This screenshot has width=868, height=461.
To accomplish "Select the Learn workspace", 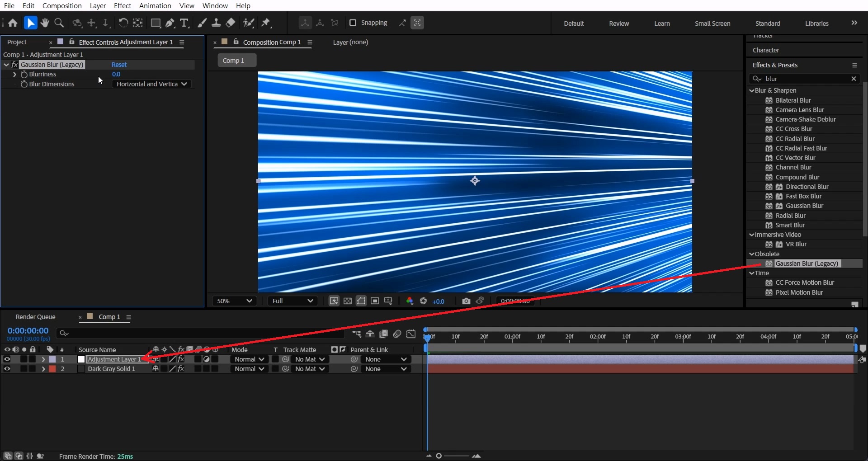I will [x=662, y=24].
